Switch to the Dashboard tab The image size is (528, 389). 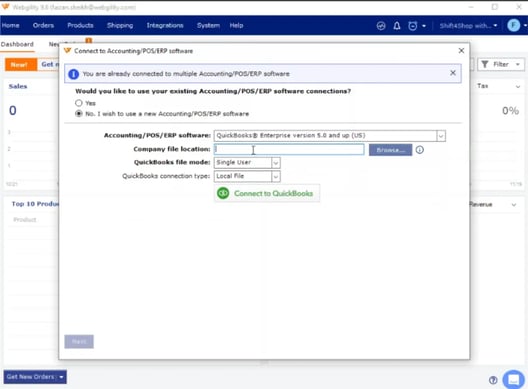(x=17, y=44)
